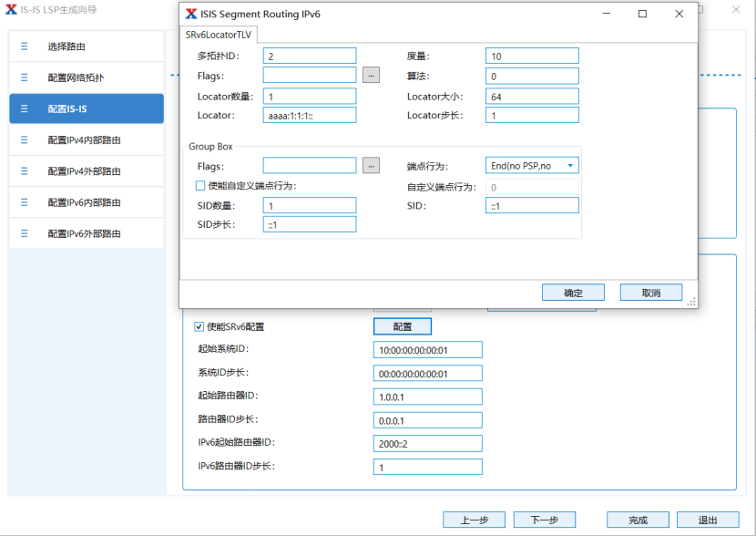Click the list icon beside 配置IPv6外部路由
Screen dimensions: 756x536
pyautogui.click(x=24, y=233)
